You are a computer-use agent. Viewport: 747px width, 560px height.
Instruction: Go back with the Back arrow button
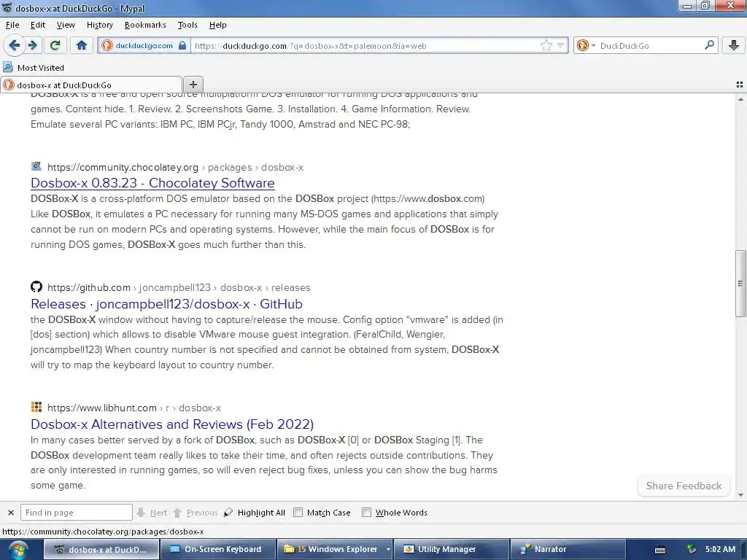15,45
